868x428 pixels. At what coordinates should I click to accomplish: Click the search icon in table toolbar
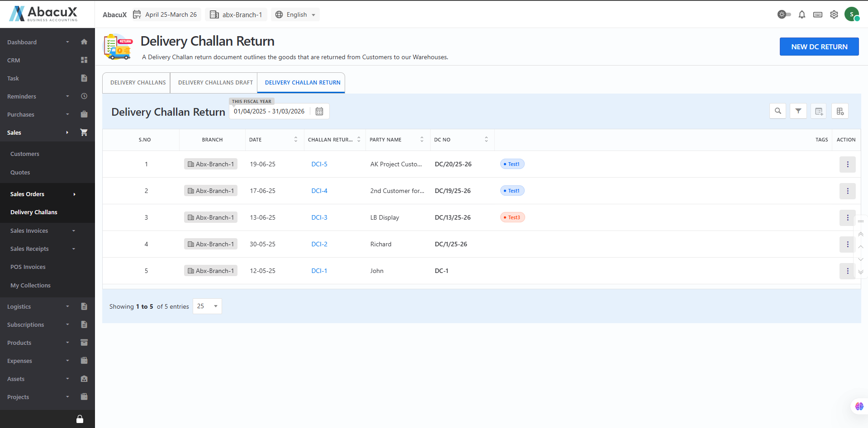click(778, 111)
